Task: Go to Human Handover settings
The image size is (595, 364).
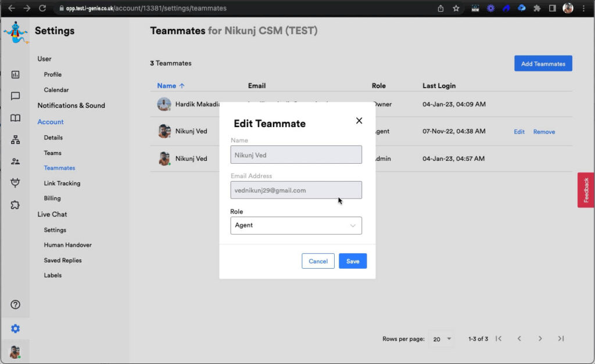Action: coord(67,245)
